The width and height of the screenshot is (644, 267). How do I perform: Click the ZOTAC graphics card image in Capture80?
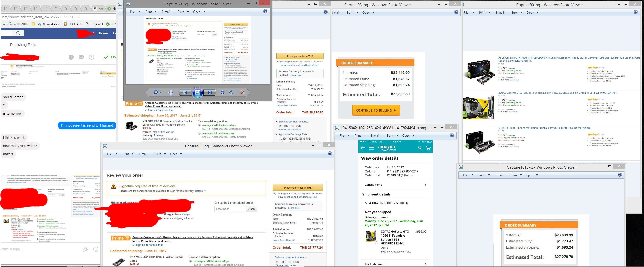478,108
